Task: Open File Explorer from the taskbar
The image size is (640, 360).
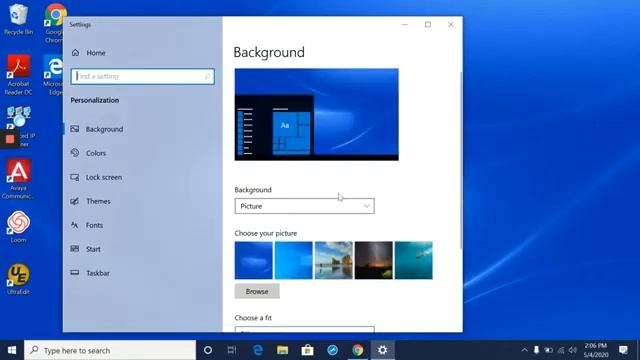Action: pos(282,350)
